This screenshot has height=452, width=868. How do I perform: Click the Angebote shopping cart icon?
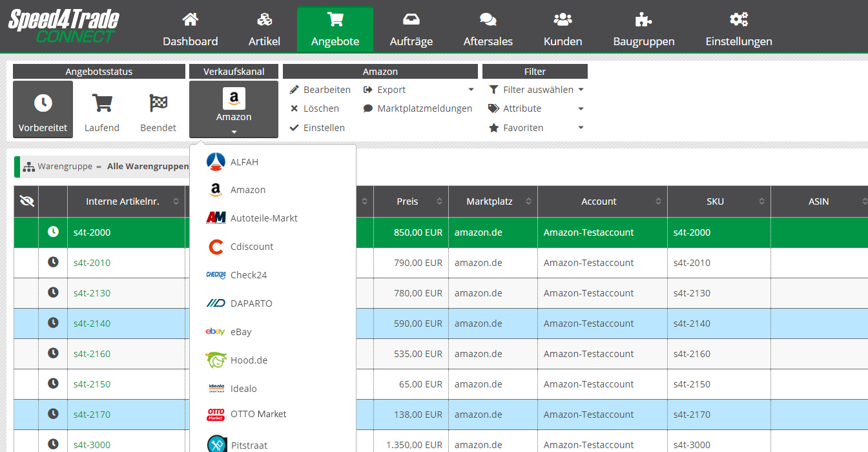coord(335,19)
